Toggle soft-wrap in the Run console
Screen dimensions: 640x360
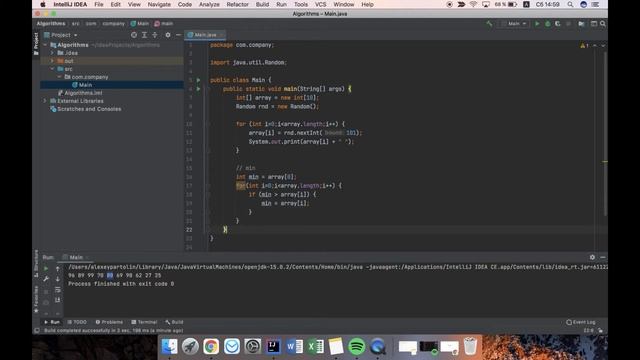point(58,290)
